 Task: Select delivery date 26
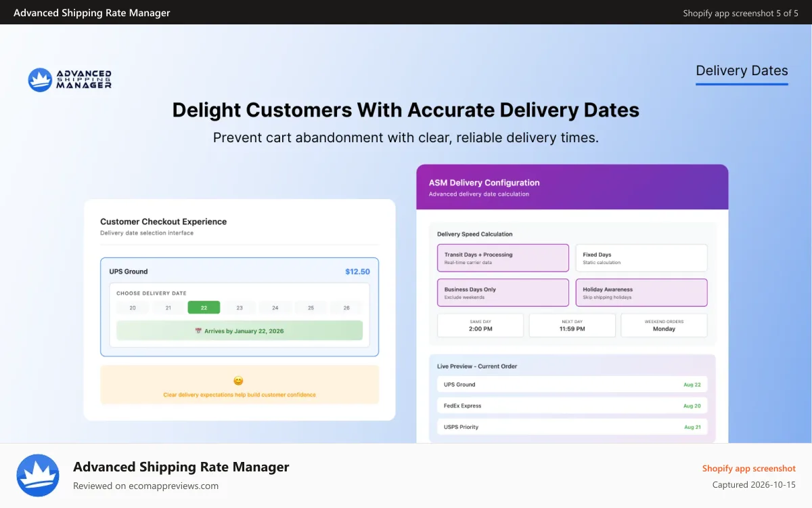click(346, 308)
